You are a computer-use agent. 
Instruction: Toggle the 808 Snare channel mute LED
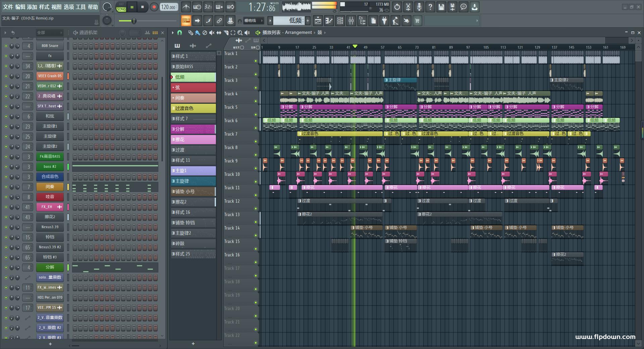pos(6,46)
